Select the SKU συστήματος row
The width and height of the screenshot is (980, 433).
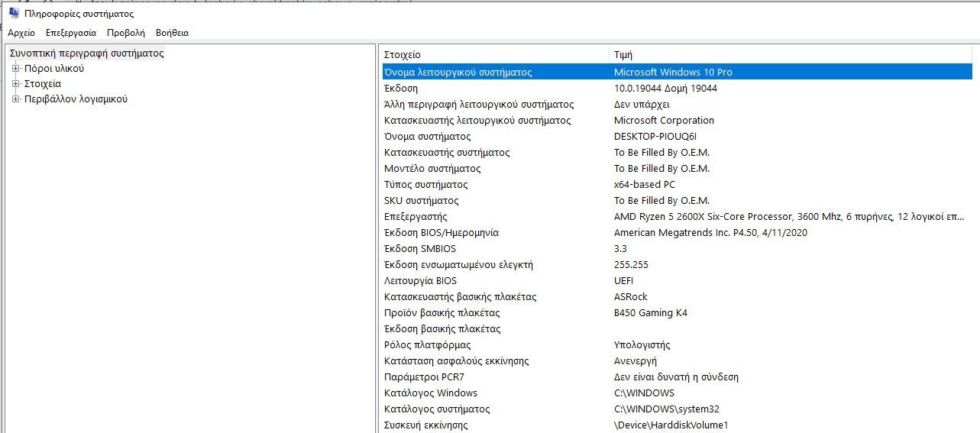[x=678, y=200]
